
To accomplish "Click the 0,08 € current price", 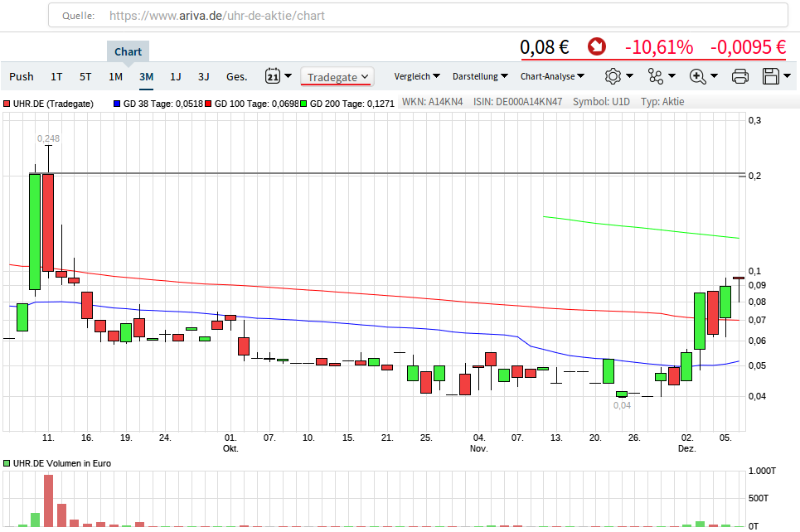I will click(x=545, y=47).
